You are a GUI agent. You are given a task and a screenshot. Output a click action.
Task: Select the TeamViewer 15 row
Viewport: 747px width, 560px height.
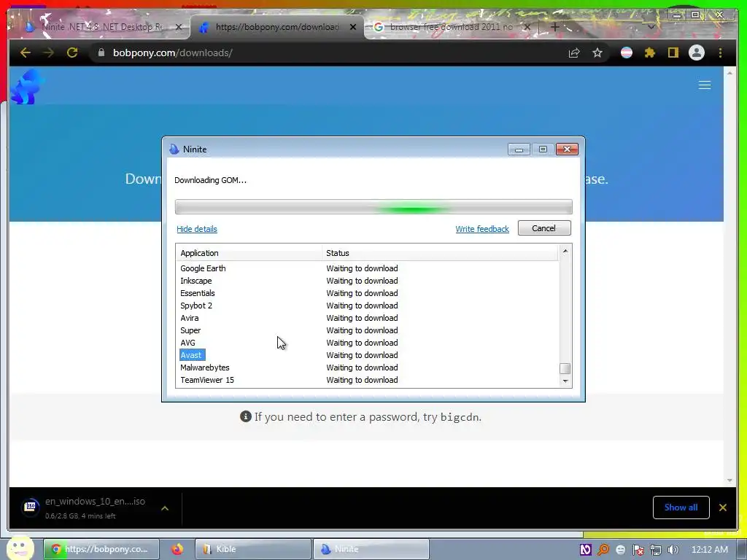[x=367, y=380]
